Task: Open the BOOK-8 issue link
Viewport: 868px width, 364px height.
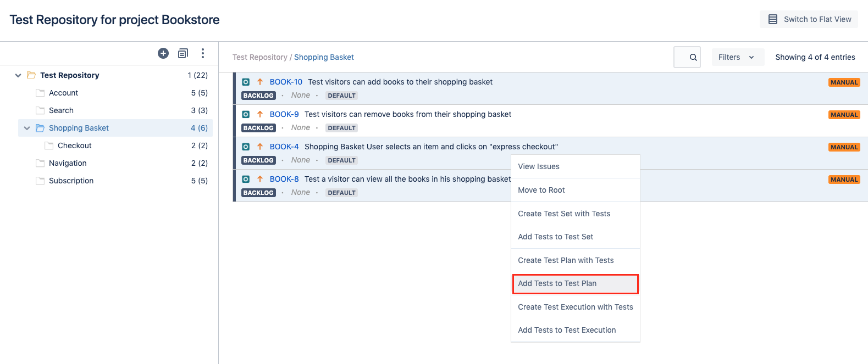Action: tap(284, 179)
